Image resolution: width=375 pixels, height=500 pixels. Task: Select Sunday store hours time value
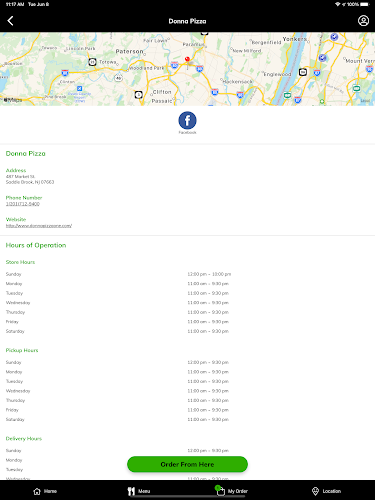pos(209,274)
